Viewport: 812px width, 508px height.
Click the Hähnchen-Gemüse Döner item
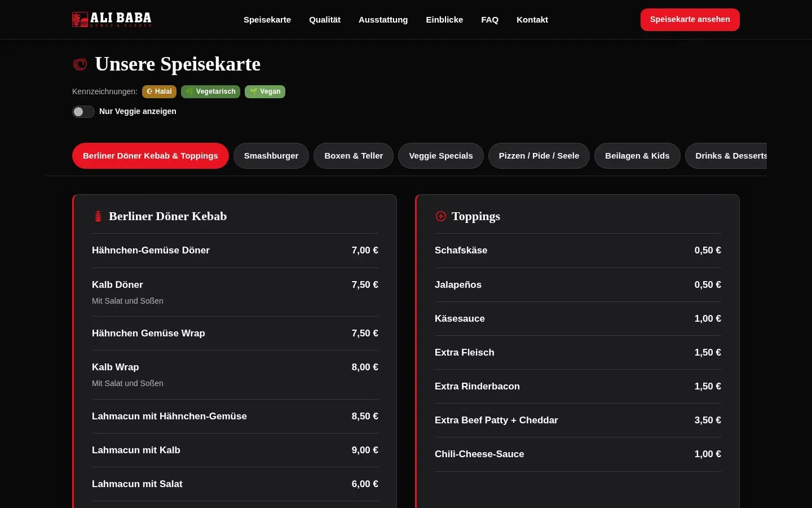(x=235, y=251)
